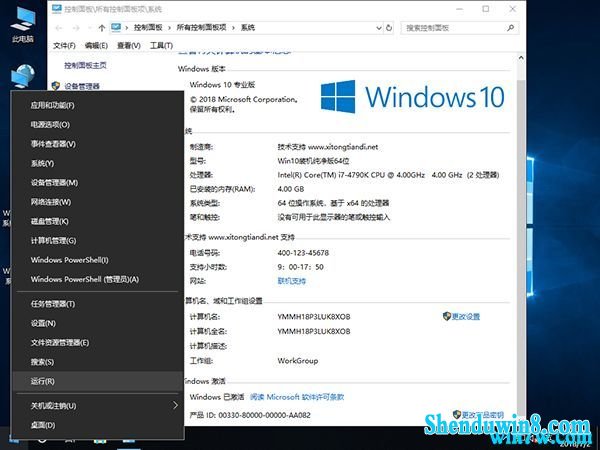Open Computer Management (计算机管理) entry
Viewport: 600px width, 450px height.
coord(98,241)
